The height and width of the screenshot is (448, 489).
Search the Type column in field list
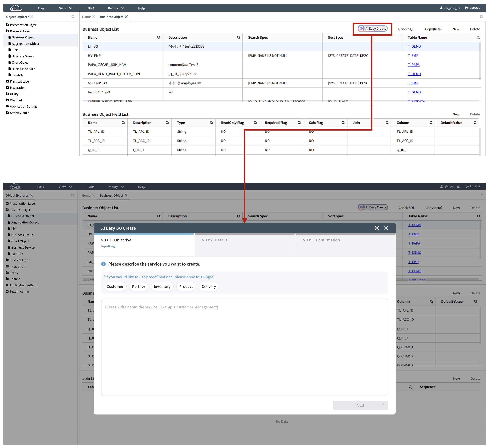pyautogui.click(x=211, y=123)
